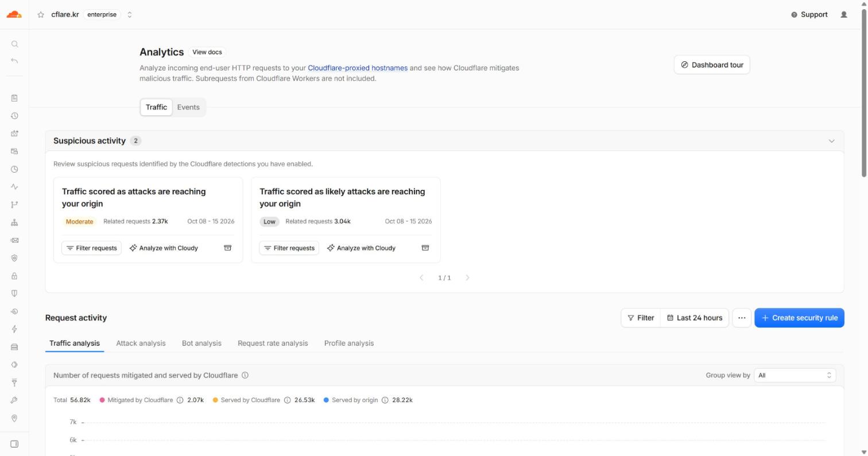Select the Traffic analysis tab
This screenshot has height=456, width=868.
coord(75,343)
